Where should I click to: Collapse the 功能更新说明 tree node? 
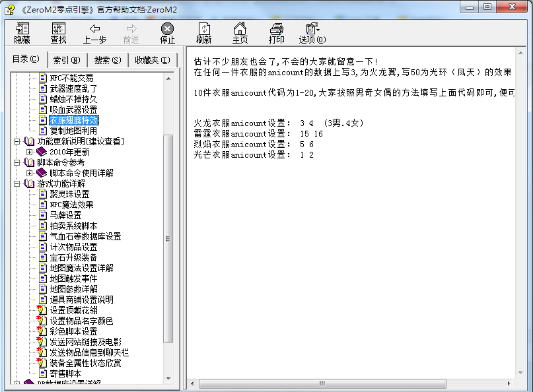coord(17,141)
